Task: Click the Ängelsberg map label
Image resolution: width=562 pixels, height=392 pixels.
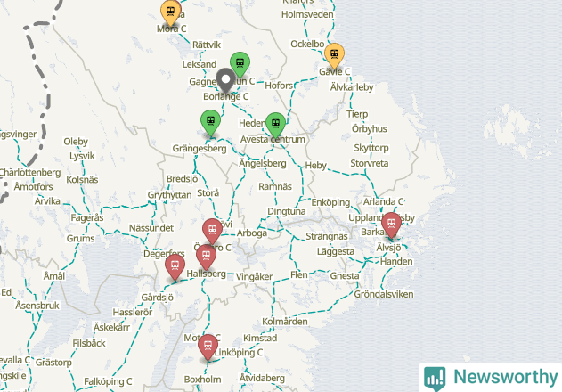Action: click(263, 164)
